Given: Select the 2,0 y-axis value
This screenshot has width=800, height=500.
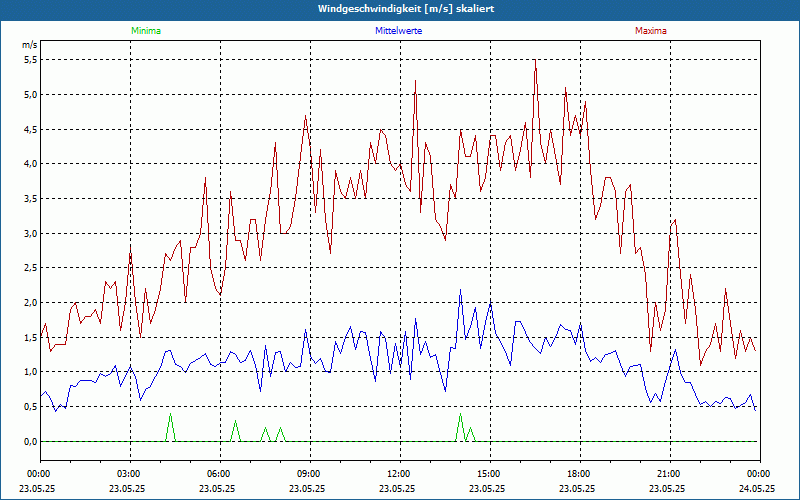Looking at the screenshot, I should pos(31,303).
